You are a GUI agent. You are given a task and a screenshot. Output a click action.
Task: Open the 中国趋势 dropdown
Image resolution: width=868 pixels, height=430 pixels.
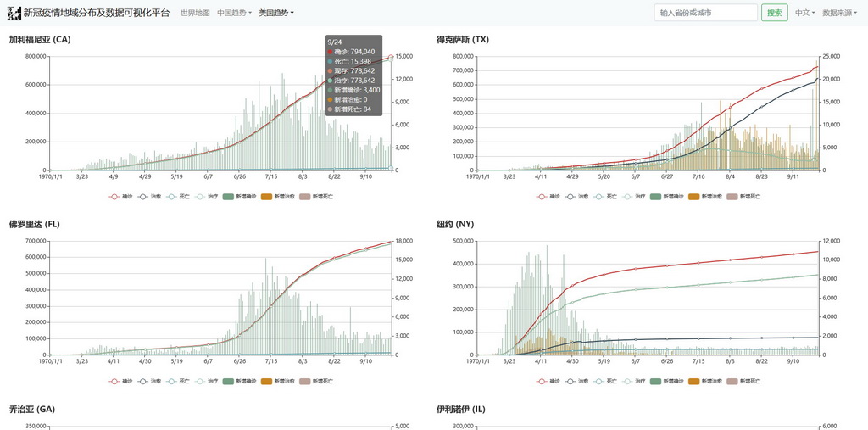(234, 13)
